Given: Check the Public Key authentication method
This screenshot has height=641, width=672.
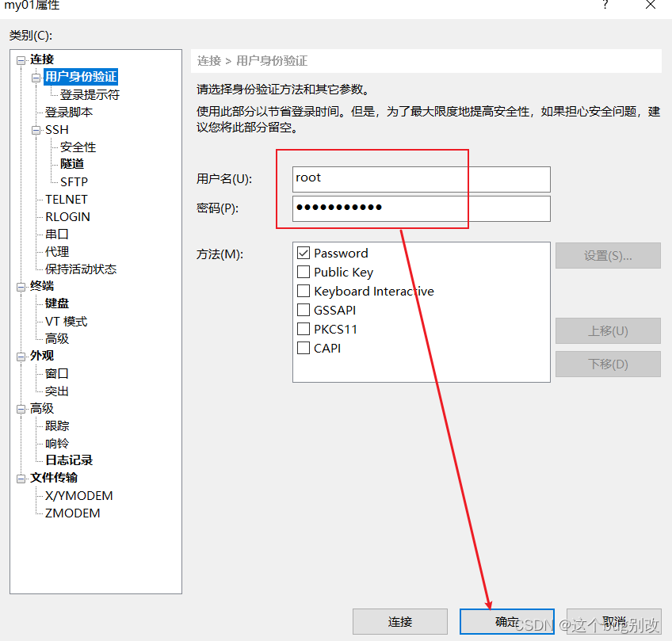Looking at the screenshot, I should (304, 272).
